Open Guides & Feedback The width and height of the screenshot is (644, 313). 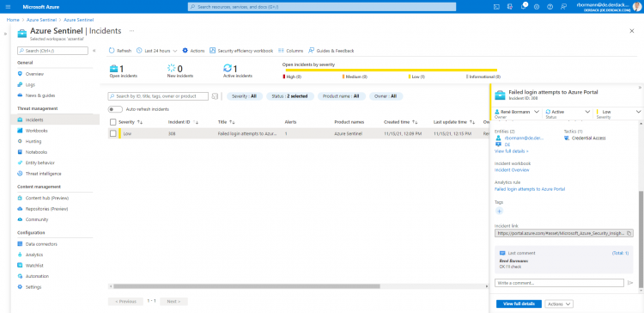[x=331, y=51]
